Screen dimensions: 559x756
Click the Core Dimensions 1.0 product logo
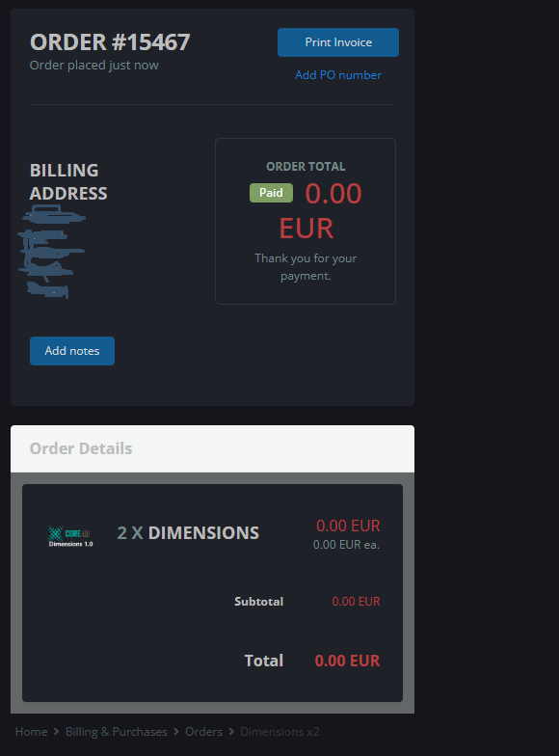(x=70, y=536)
